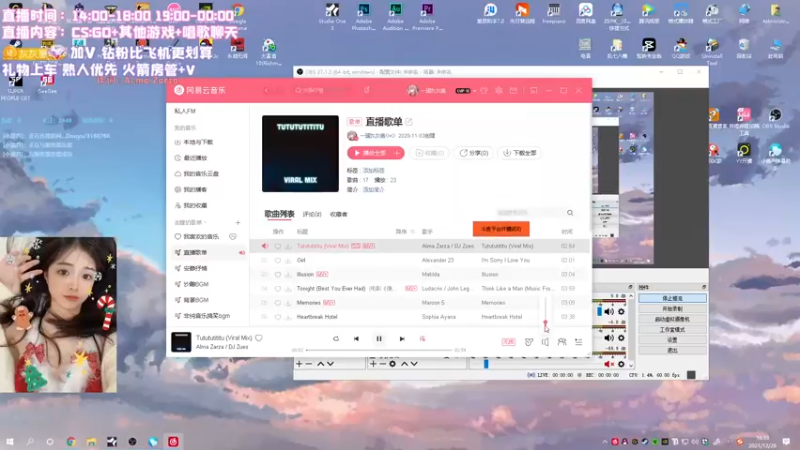800x450 pixels.
Task: Switch to mini mode icon in header
Action: (x=534, y=90)
